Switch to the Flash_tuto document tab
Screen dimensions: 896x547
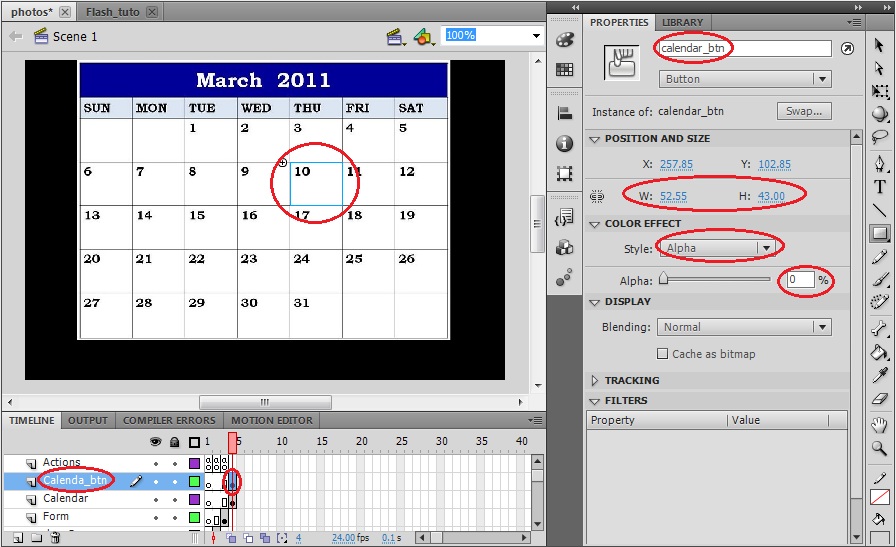[x=113, y=12]
